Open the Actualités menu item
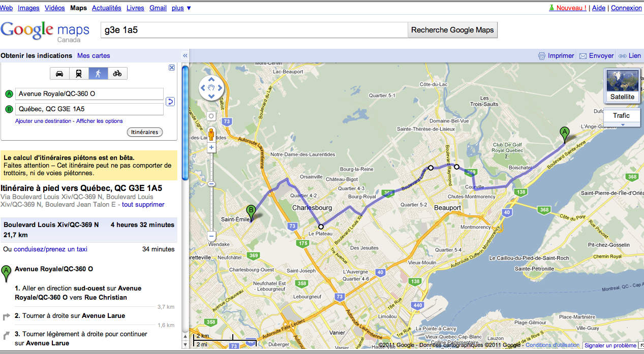The width and height of the screenshot is (644, 354). [x=105, y=8]
